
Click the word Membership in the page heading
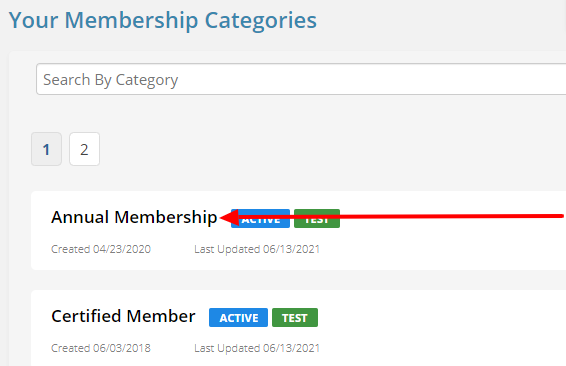click(131, 20)
